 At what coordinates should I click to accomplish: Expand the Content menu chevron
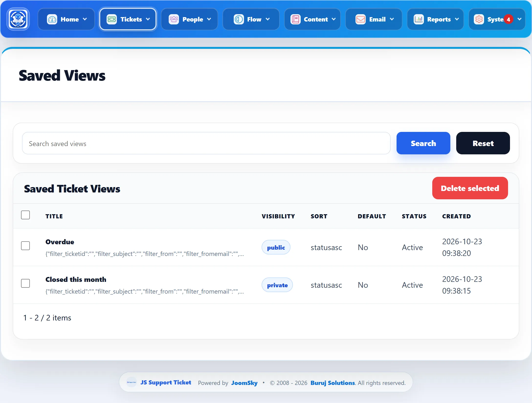tap(334, 19)
